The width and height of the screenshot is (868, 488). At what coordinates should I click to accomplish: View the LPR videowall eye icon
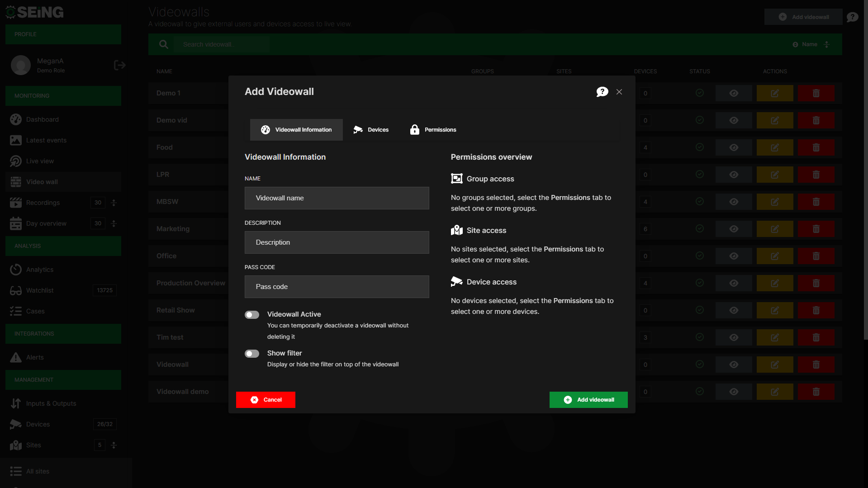pos(734,175)
